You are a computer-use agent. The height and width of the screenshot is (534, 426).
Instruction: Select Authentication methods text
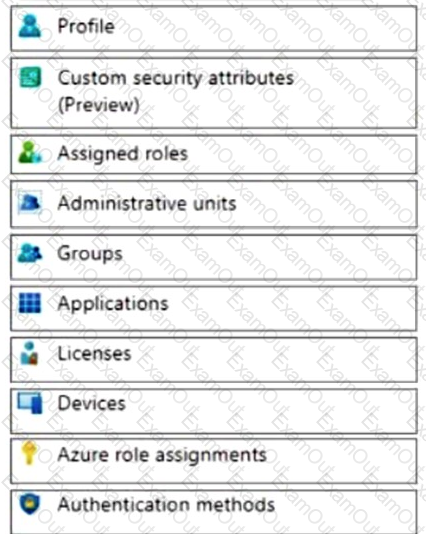(x=166, y=505)
